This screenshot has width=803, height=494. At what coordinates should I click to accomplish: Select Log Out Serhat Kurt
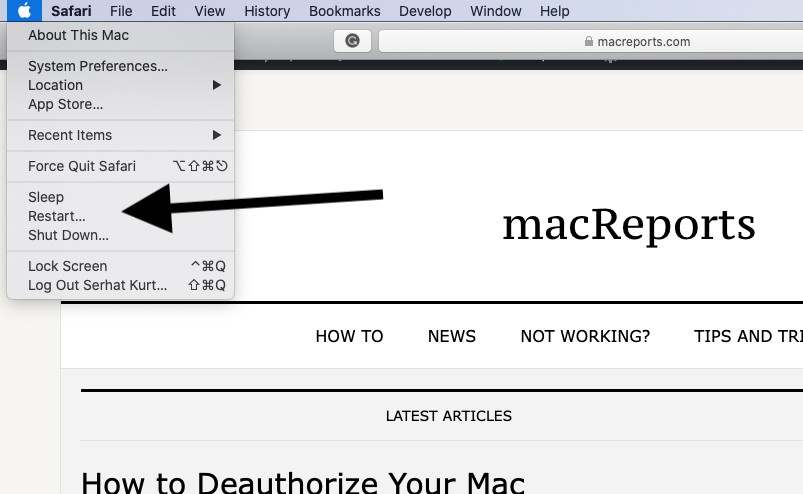click(x=120, y=285)
